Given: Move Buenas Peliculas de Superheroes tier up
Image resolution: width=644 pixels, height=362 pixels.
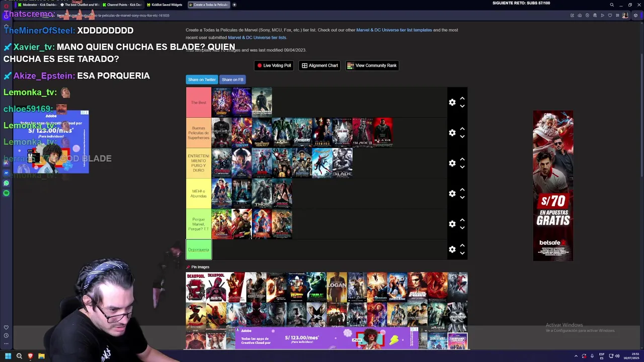Looking at the screenshot, I should [x=462, y=129].
